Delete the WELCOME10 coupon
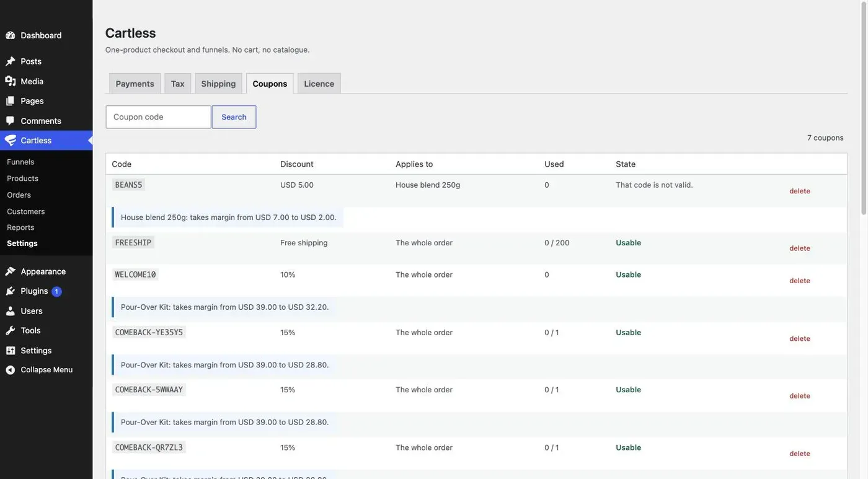This screenshot has height=479, width=868. pyautogui.click(x=800, y=281)
